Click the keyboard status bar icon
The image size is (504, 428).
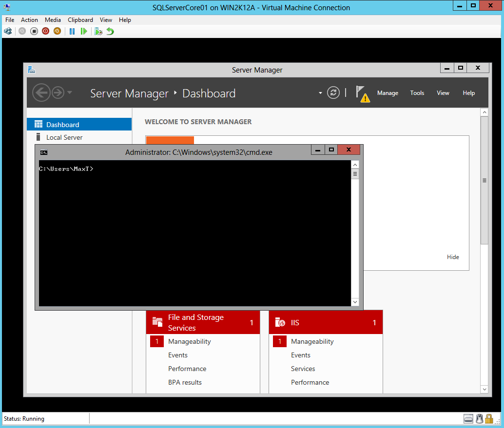[468, 419]
